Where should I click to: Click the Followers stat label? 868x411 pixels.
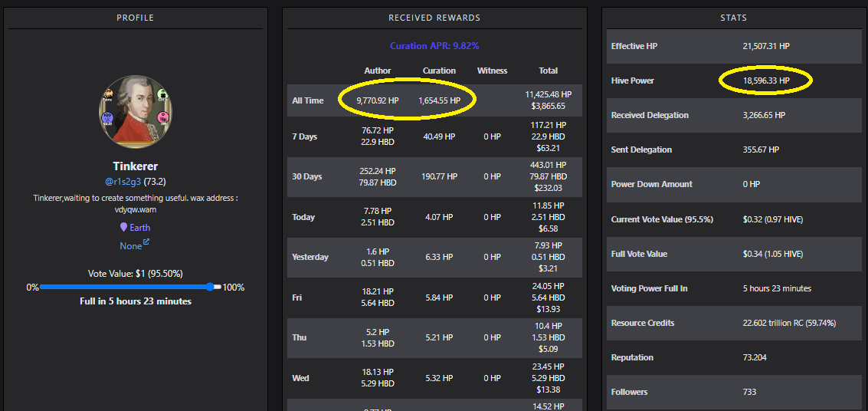629,392
